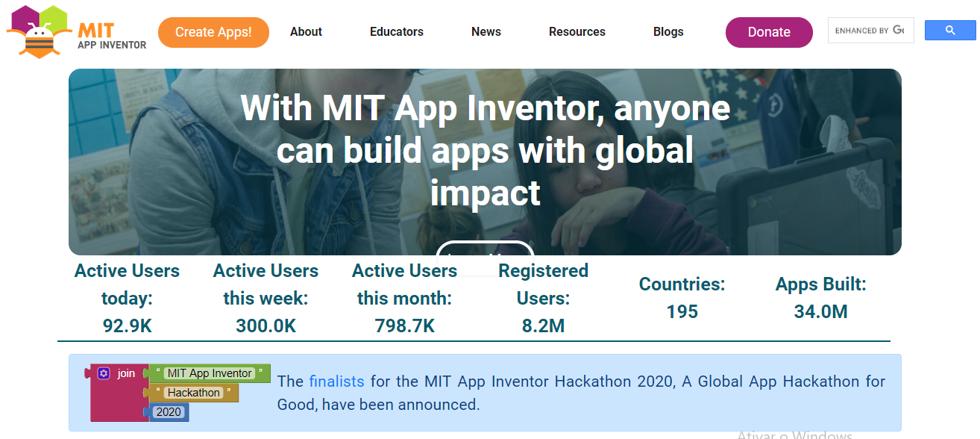
Task: Click the gear icon on the join block
Action: pyautogui.click(x=104, y=373)
